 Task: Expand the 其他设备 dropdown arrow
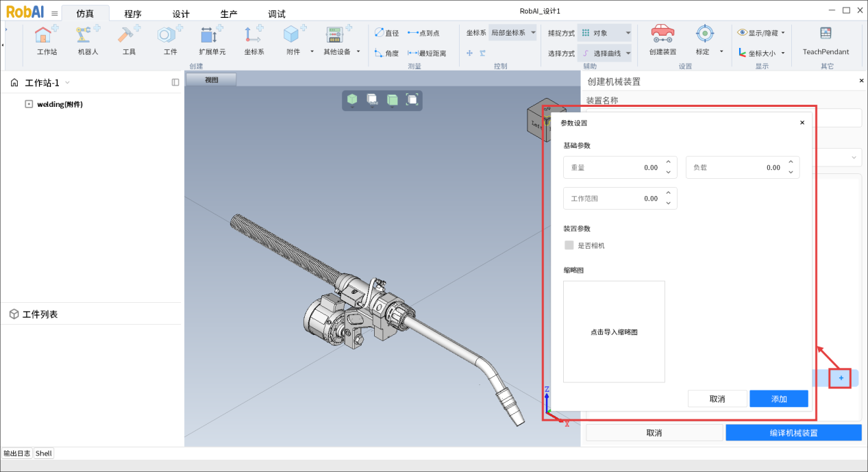click(x=358, y=51)
